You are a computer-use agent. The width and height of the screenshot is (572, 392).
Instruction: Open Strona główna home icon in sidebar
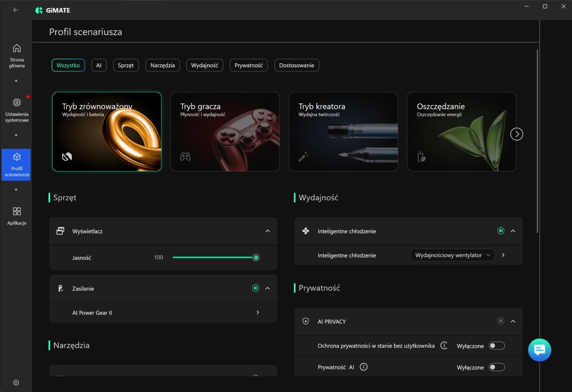coord(17,48)
